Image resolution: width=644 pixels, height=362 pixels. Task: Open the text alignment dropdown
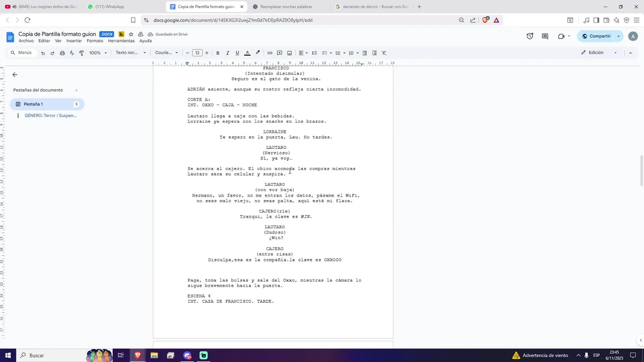(303, 53)
